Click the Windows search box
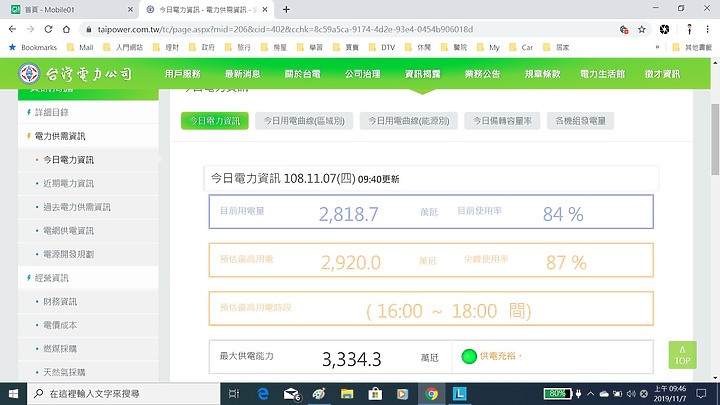This screenshot has width=720, height=405. (124, 394)
